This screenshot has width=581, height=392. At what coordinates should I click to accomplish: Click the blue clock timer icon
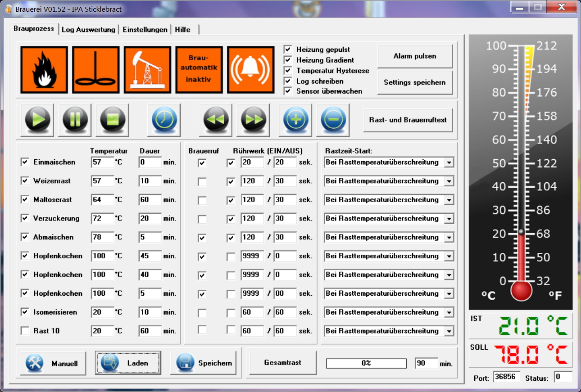point(164,120)
